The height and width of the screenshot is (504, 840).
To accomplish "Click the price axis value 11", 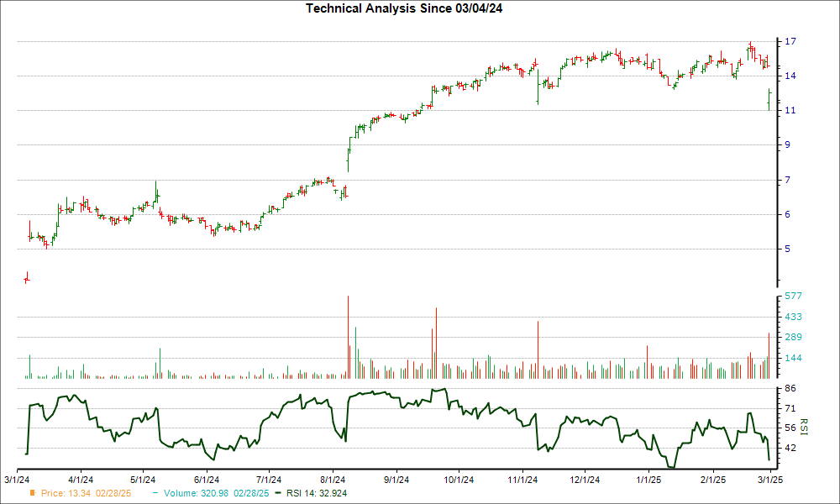I will click(790, 110).
